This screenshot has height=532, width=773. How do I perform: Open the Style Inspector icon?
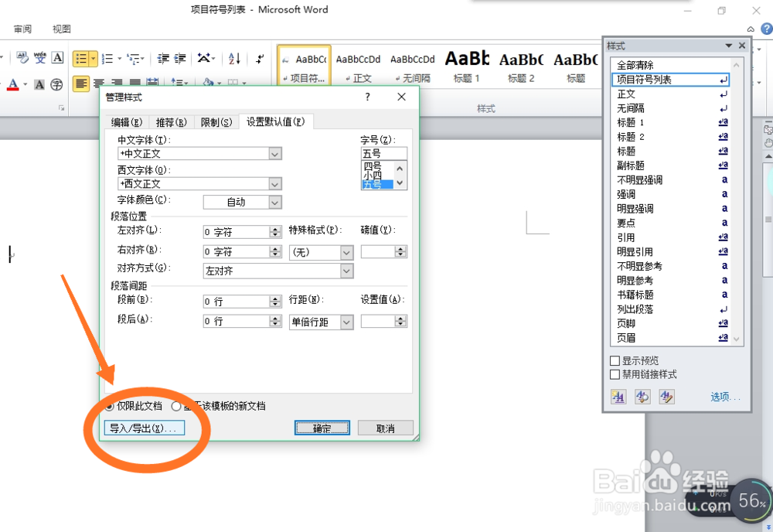[x=642, y=397]
